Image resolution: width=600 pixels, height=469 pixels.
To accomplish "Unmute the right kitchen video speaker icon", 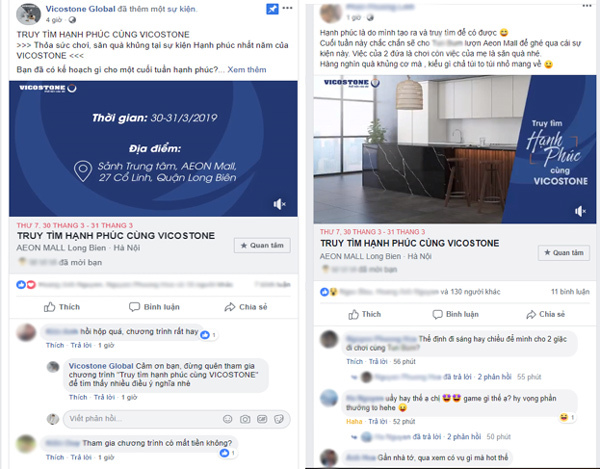I will click(580, 211).
